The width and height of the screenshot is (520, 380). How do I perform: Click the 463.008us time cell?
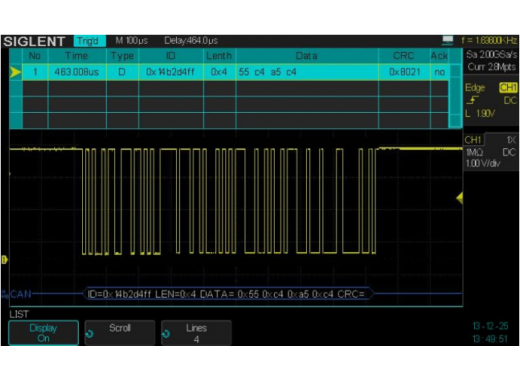pyautogui.click(x=77, y=72)
